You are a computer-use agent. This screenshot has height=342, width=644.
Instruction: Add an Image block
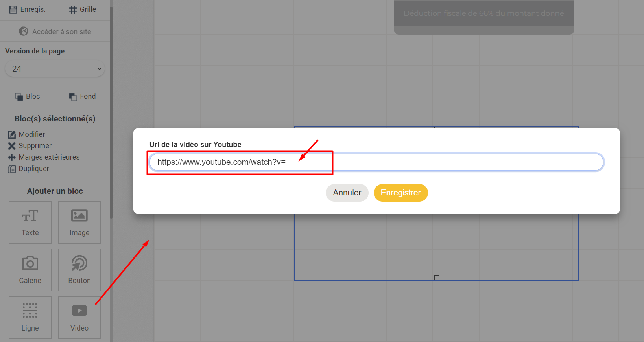coord(79,222)
